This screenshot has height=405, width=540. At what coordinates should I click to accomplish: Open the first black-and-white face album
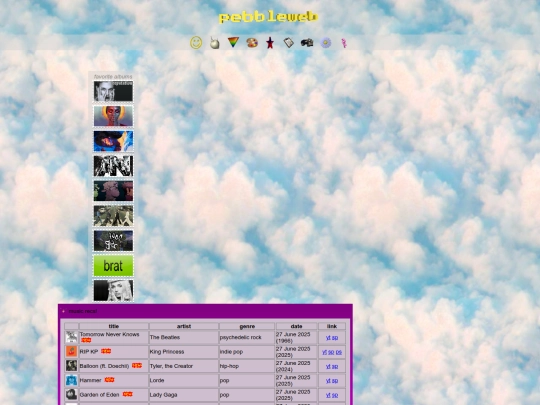click(113, 91)
